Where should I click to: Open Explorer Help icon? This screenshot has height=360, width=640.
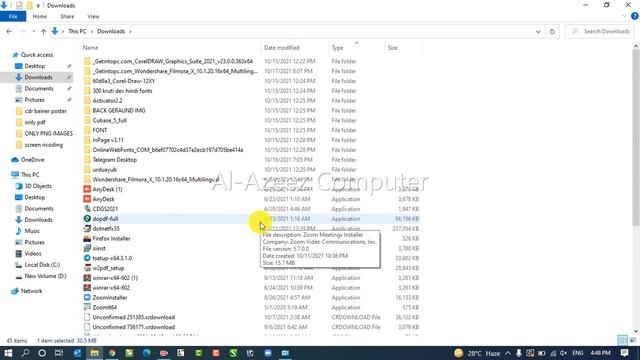pyautogui.click(x=634, y=16)
